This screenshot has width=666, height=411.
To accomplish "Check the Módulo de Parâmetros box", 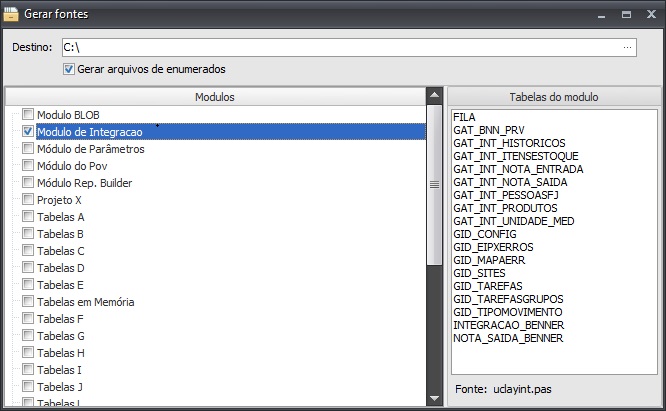I will (28, 149).
